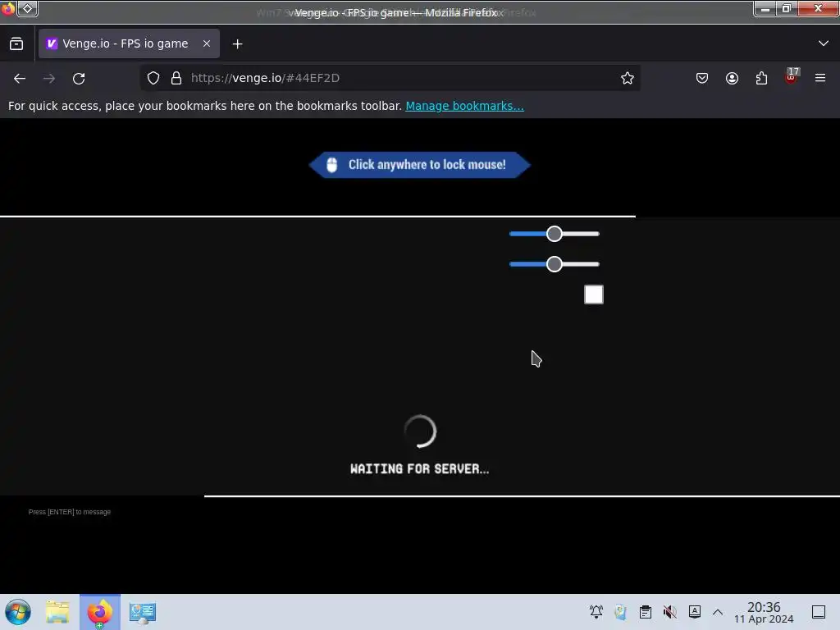
Task: Expand the list all tabs chevron
Action: coord(824,43)
